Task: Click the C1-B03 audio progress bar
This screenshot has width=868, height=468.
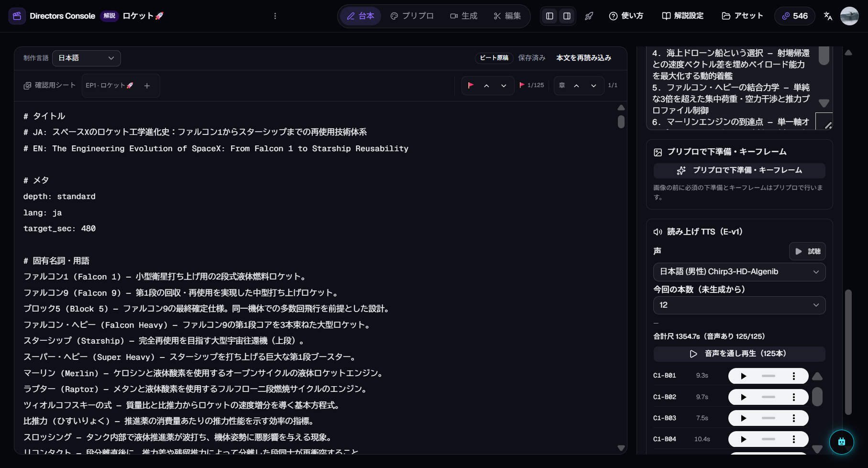Action: pos(769,418)
